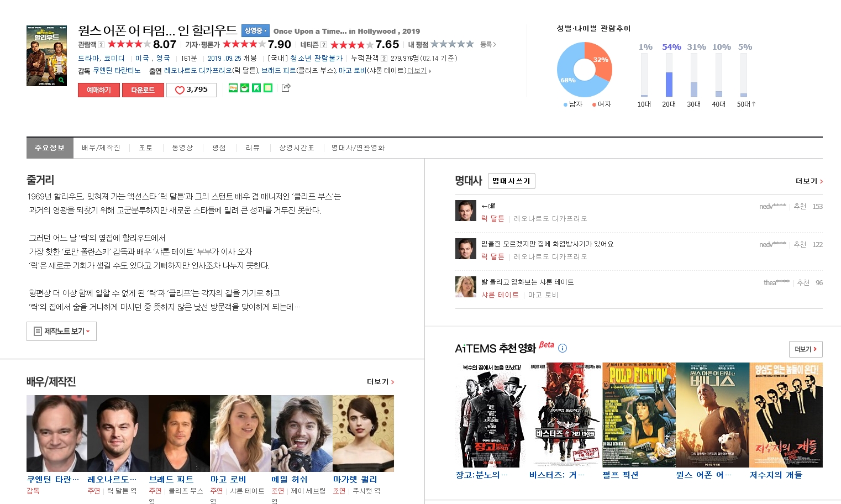Share the movie to Naver Blog icon
The image size is (841, 504).
coord(233,88)
